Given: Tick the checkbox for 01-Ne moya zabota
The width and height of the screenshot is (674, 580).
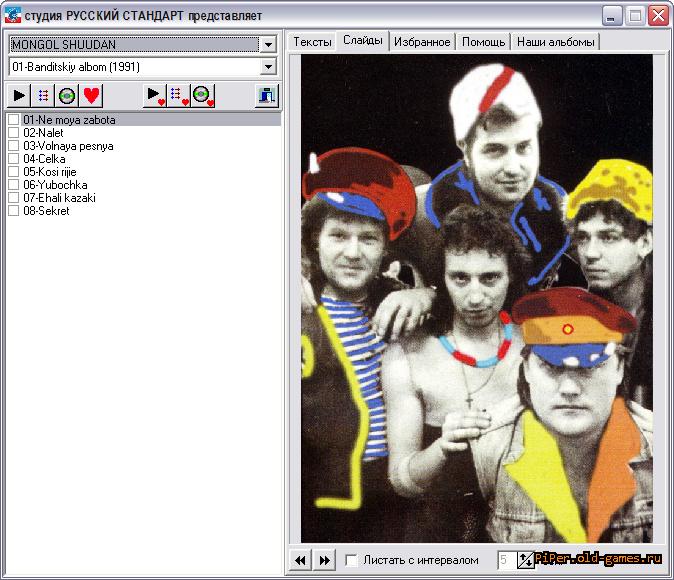Looking at the screenshot, I should pos(13,120).
